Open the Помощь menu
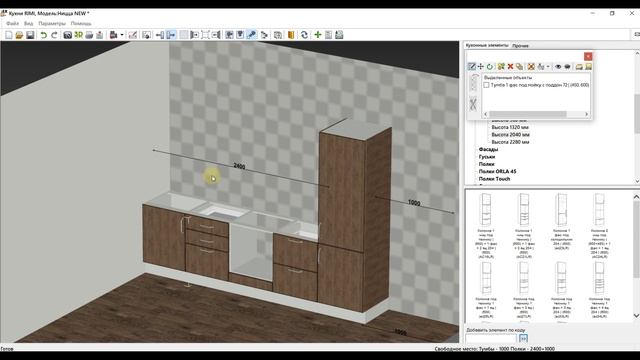This screenshot has width=640, height=360. pyautogui.click(x=81, y=24)
